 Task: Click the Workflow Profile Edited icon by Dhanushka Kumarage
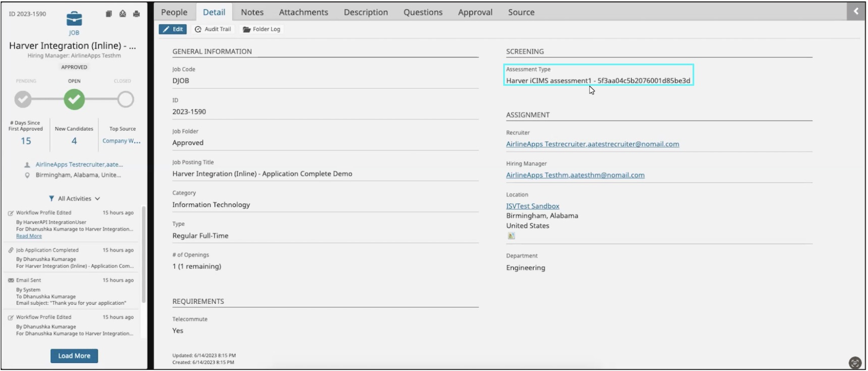11,318
